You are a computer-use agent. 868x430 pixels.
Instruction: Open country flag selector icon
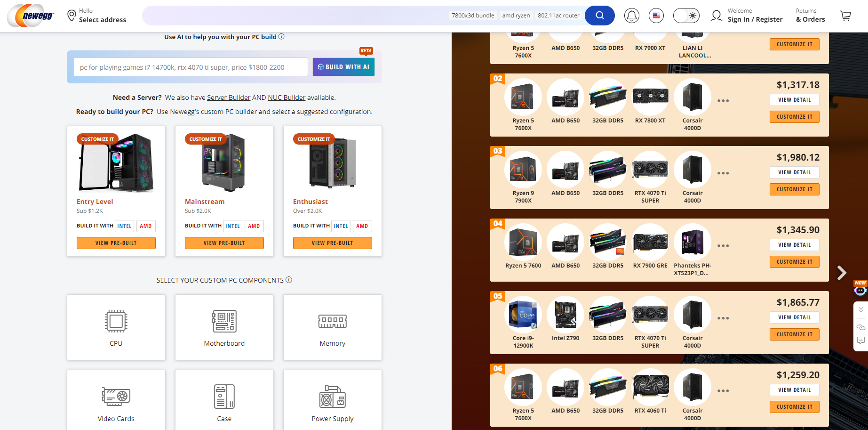pyautogui.click(x=656, y=16)
